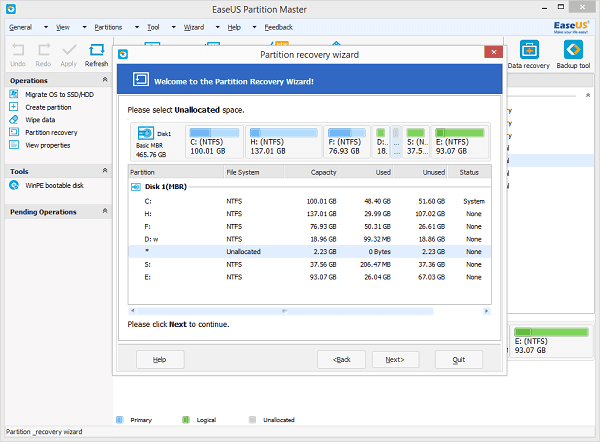Select E: (NTFS) block in main window

coord(551,341)
